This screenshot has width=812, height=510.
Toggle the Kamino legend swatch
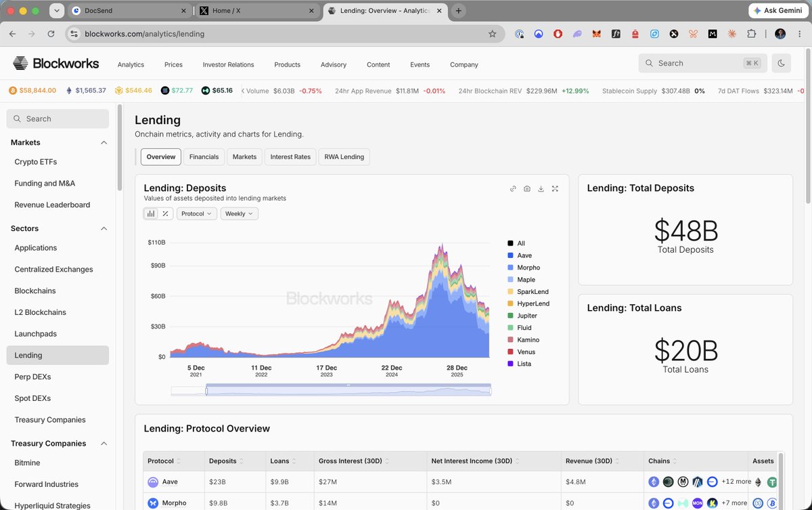pyautogui.click(x=510, y=340)
